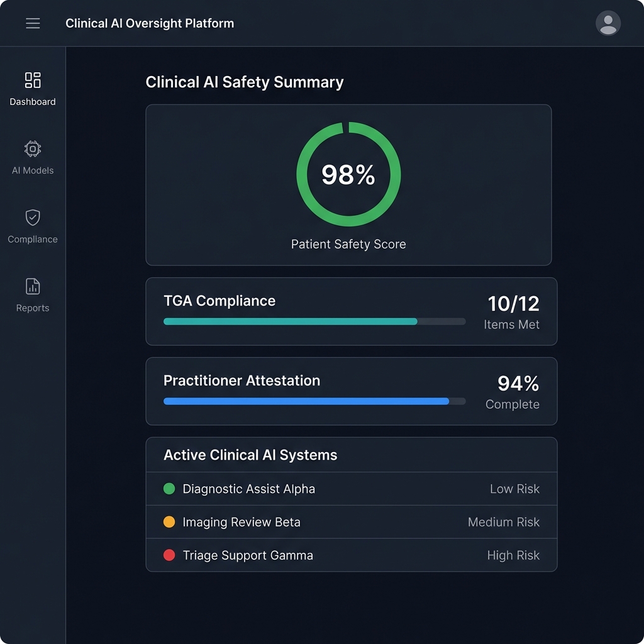
Task: Select the AI Models sidebar icon
Action: (x=32, y=149)
